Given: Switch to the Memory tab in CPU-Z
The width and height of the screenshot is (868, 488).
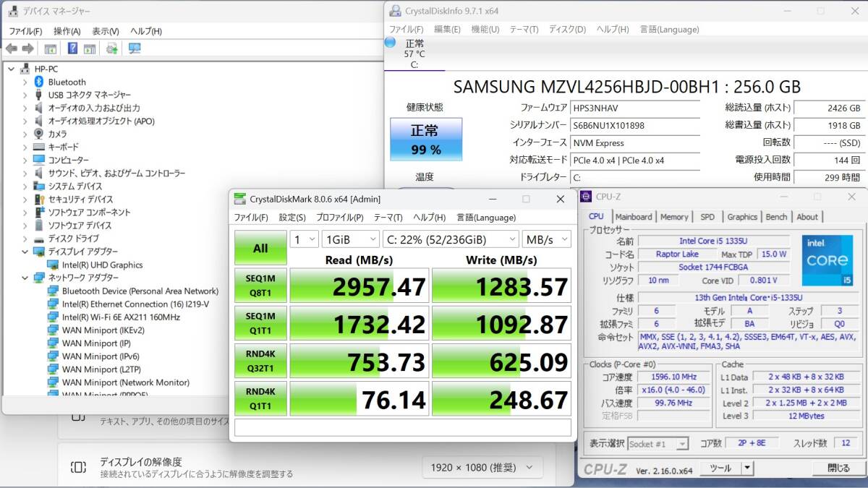Looking at the screenshot, I should click(x=674, y=217).
